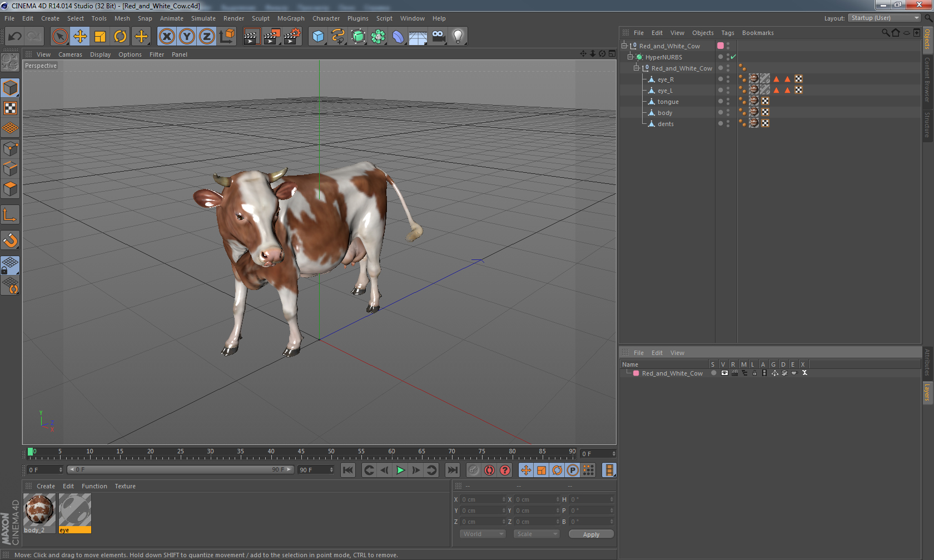Open viewport Cameras menu
934x560 pixels.
[x=70, y=54]
